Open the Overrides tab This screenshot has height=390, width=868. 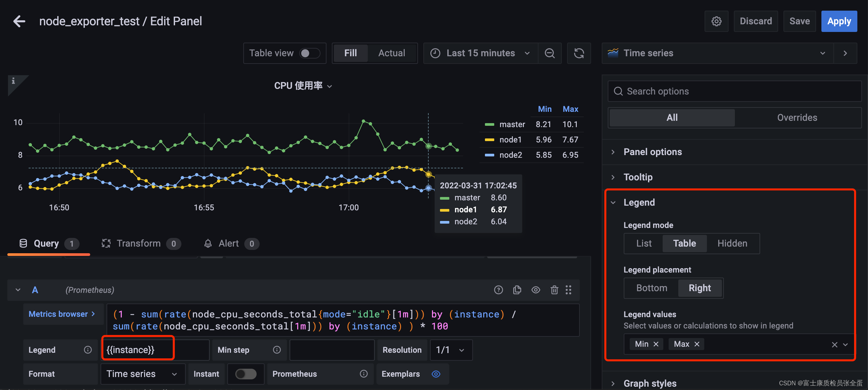[x=797, y=117]
